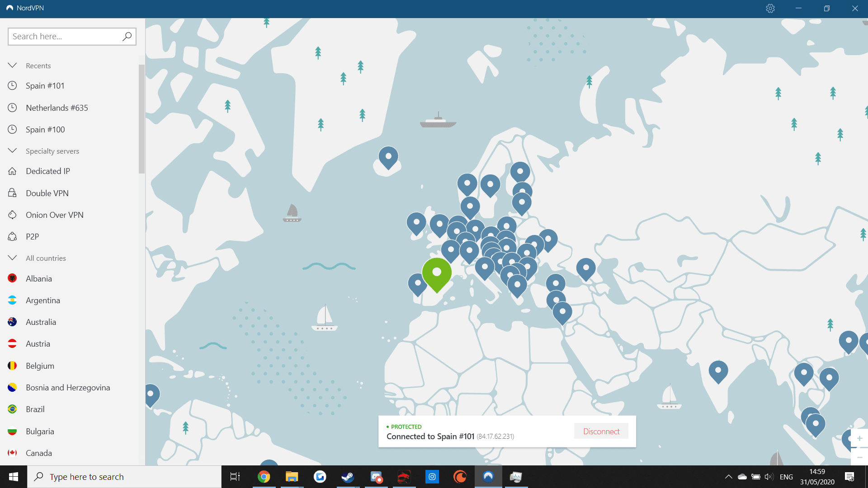Zoom in the map with plus button
868x488 pixels.
tap(859, 438)
